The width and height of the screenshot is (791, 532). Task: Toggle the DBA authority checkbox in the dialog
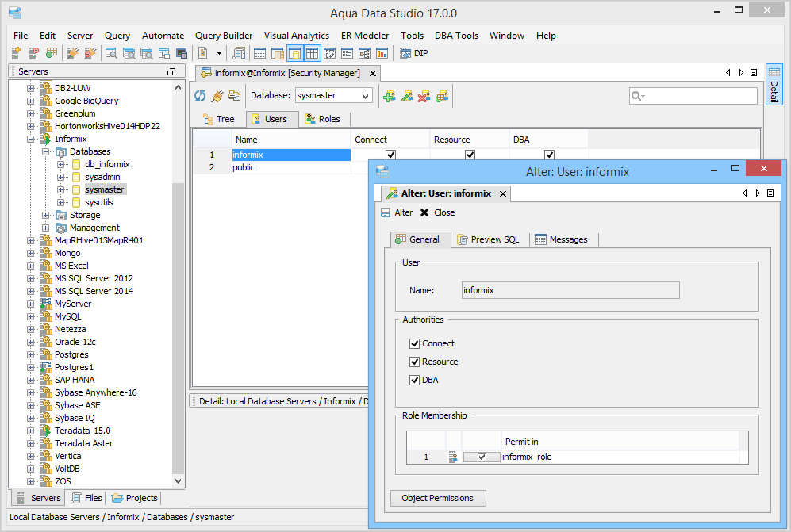415,380
